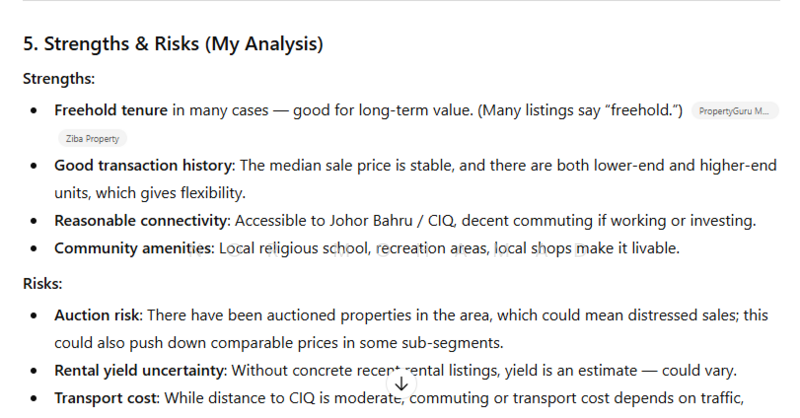Click the bullet before Community amenities

click(x=36, y=247)
